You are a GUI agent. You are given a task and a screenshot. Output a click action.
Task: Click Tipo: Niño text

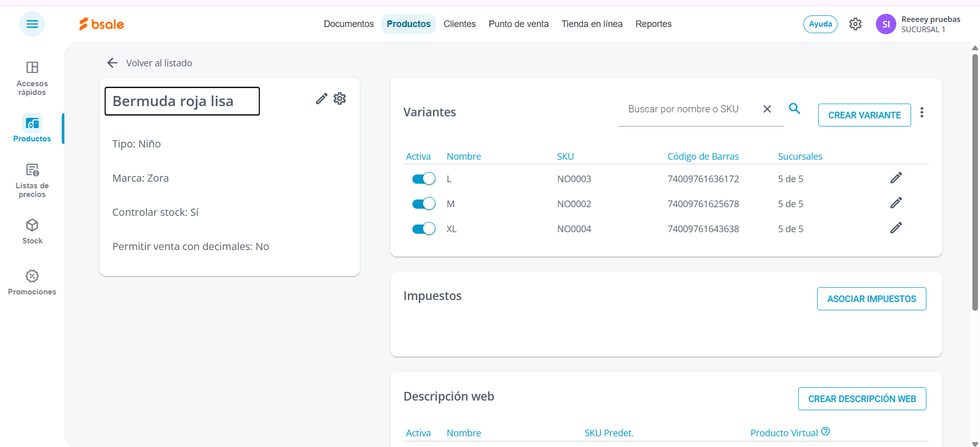point(136,144)
